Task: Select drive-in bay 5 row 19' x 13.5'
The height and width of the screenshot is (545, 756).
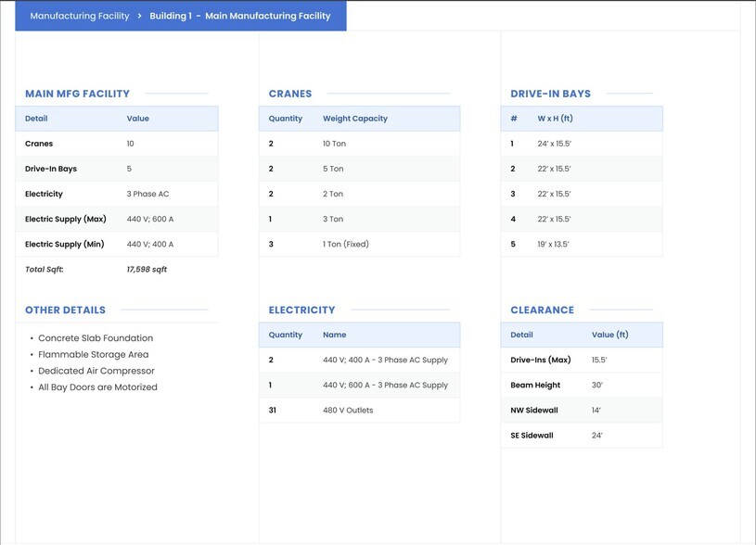Action: point(581,245)
